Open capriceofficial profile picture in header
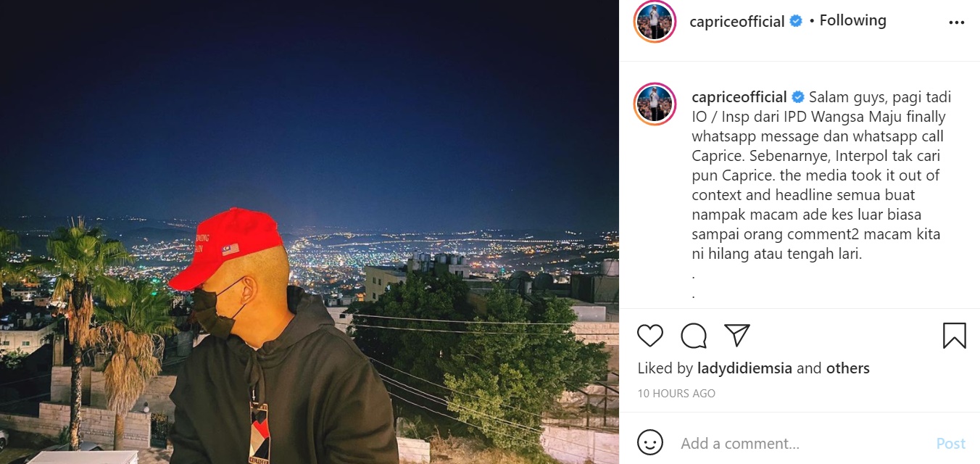This screenshot has width=980, height=464. 655,22
